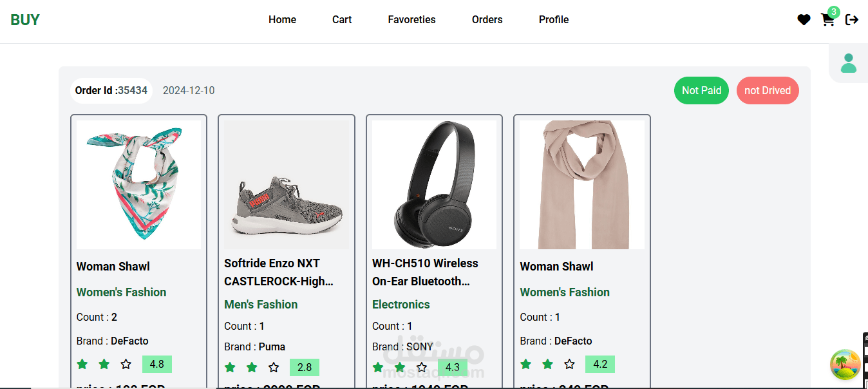
Task: Navigate to Favoreties page
Action: (411, 20)
